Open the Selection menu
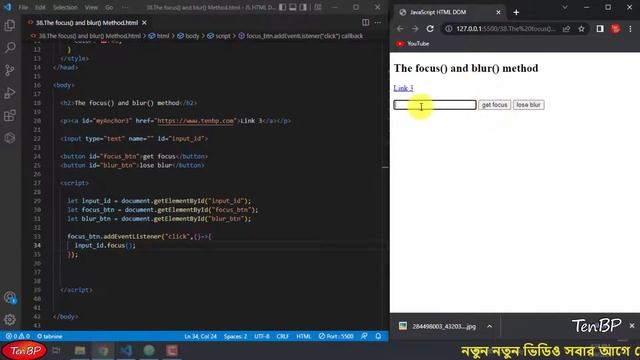 [x=65, y=7]
